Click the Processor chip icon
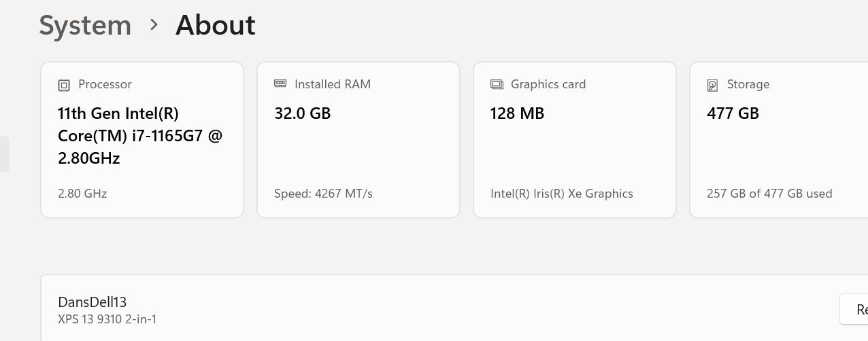Image resolution: width=868 pixels, height=341 pixels. (x=64, y=85)
